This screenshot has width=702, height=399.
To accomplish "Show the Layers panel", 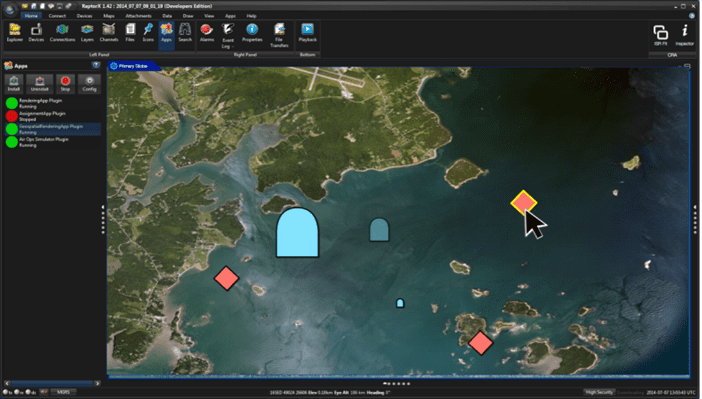I will pyautogui.click(x=87, y=33).
